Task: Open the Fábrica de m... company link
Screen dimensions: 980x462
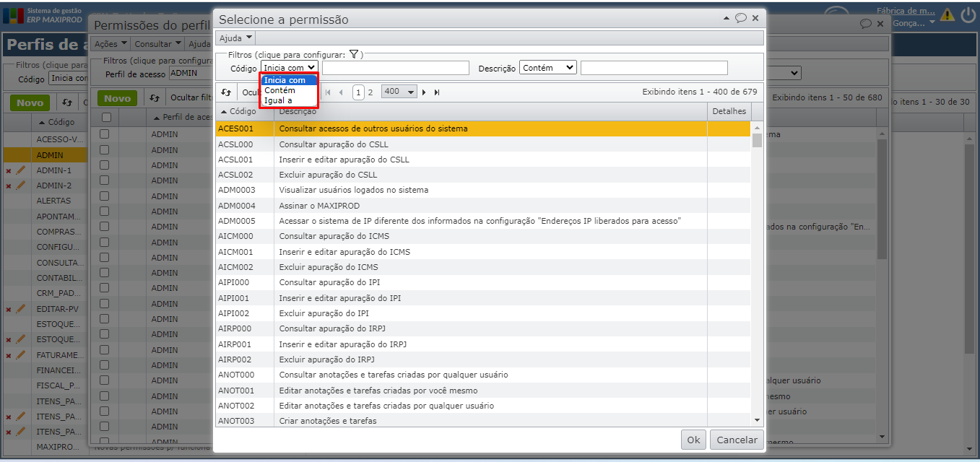Action: coord(906,11)
